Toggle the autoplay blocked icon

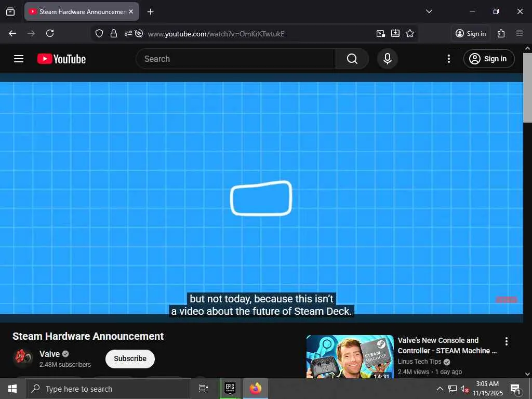pyautogui.click(x=139, y=33)
